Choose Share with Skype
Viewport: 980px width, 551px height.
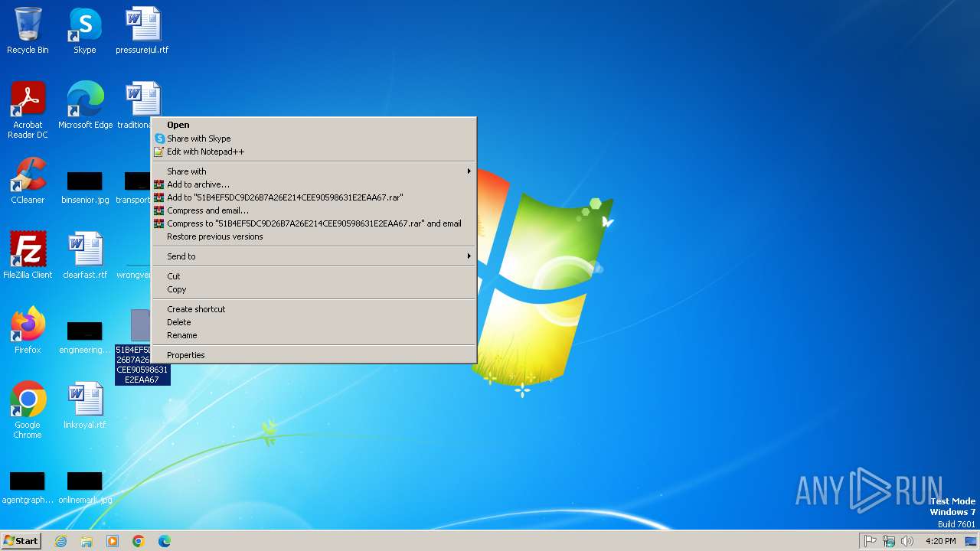pos(314,139)
